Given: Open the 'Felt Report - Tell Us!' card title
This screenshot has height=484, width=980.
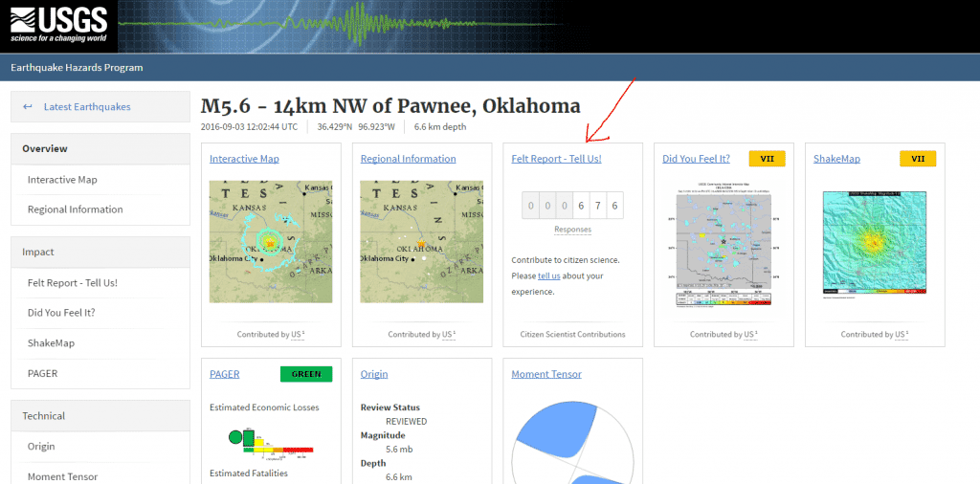Looking at the screenshot, I should (x=556, y=159).
